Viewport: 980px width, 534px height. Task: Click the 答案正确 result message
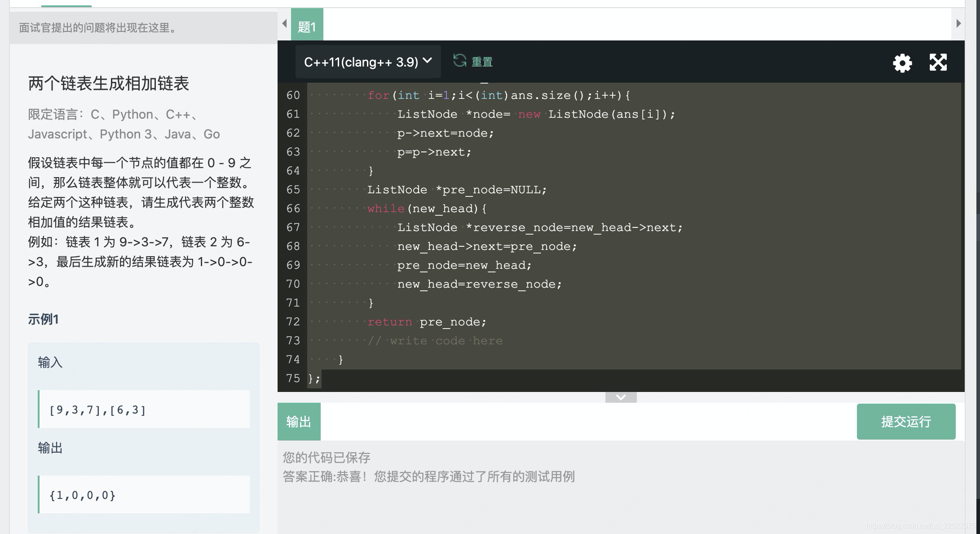(428, 476)
